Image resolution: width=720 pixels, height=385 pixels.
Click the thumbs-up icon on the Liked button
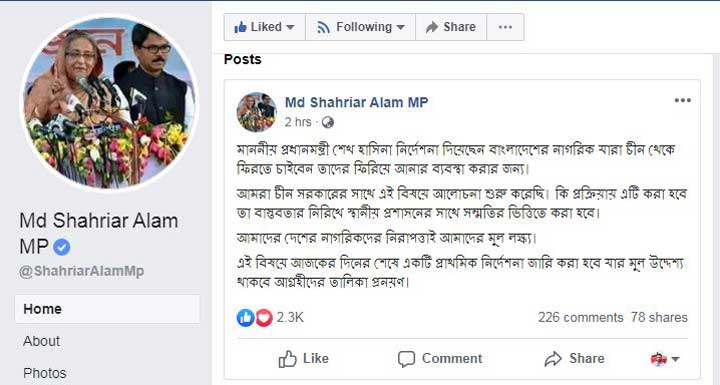(x=240, y=27)
